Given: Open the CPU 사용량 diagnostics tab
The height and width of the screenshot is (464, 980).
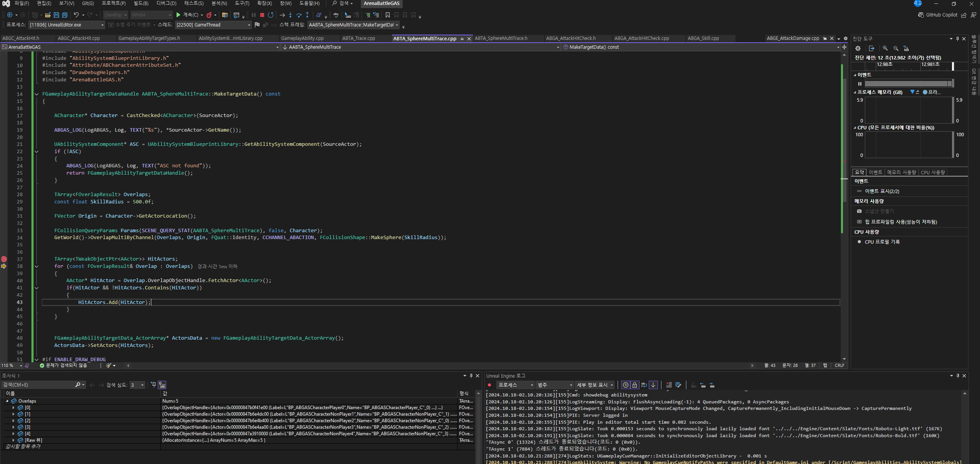Looking at the screenshot, I should tap(933, 172).
